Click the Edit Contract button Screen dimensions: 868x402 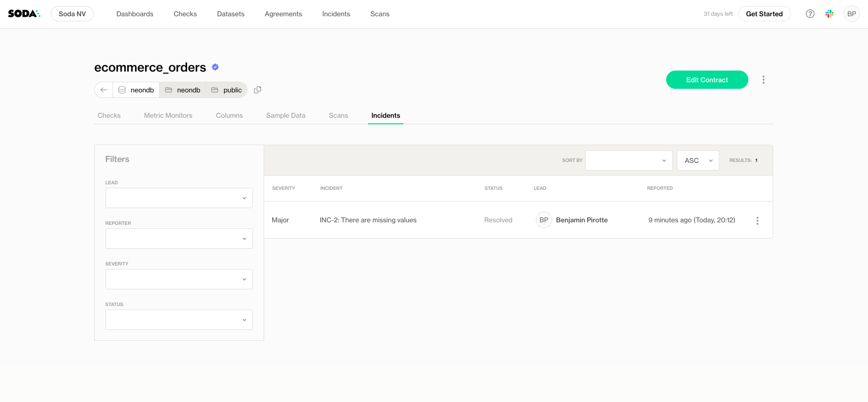(x=707, y=80)
